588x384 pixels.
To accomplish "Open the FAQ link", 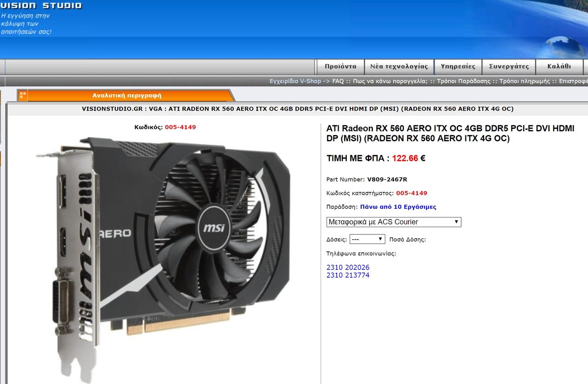I will click(x=338, y=81).
